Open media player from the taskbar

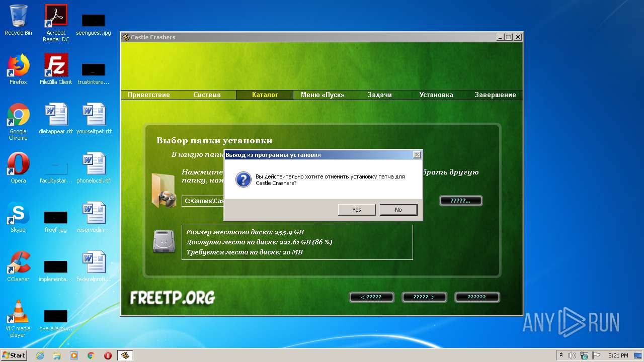(74, 355)
